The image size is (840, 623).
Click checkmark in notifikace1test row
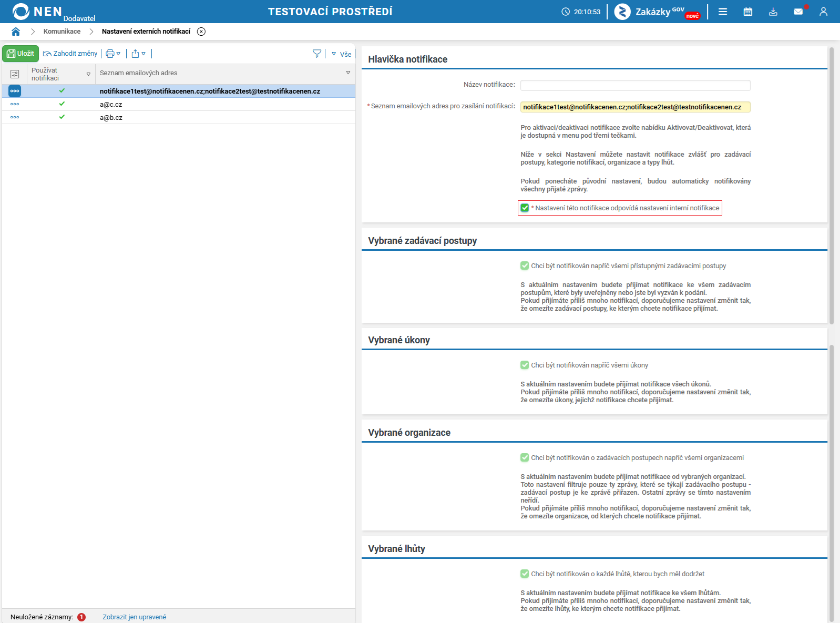click(x=62, y=90)
